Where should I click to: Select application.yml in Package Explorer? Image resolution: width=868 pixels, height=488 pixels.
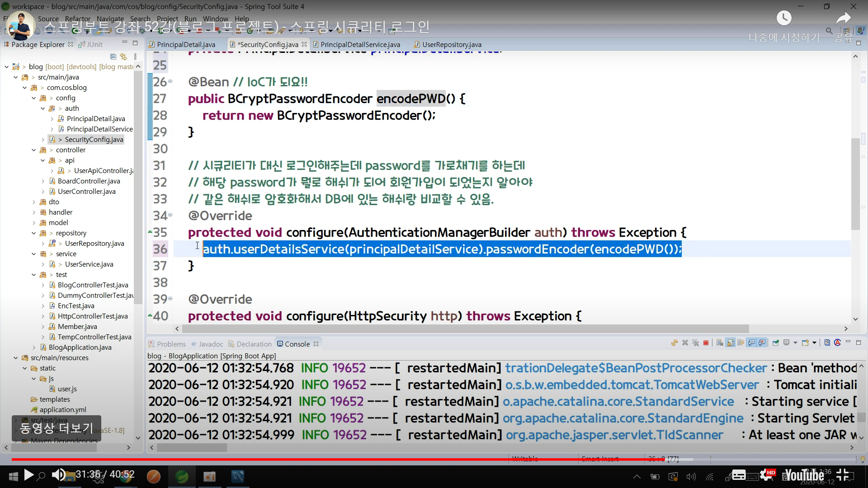58,410
